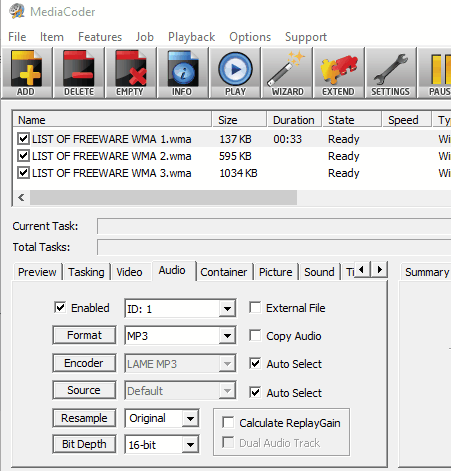Open SETTINGS wrench toolbar icon
Viewport: 451px width, 471px height.
[391, 73]
